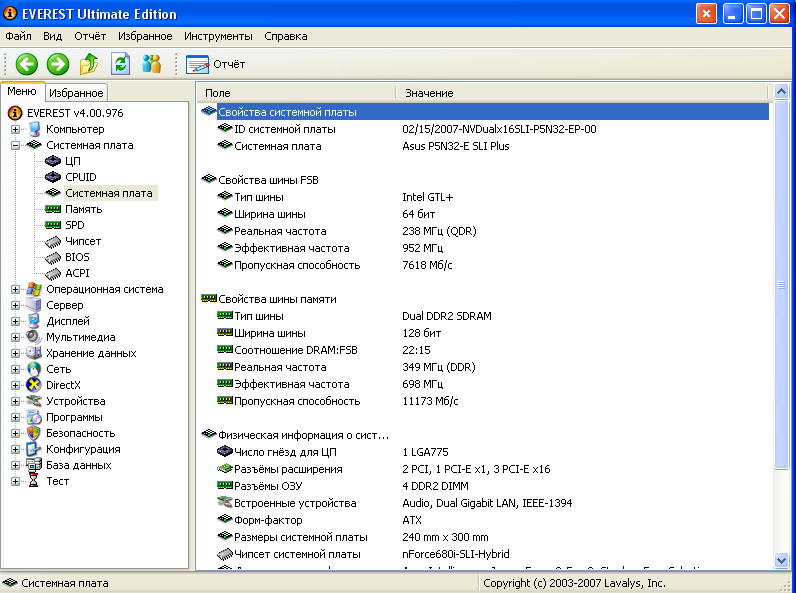Click the База данных icon in tree

point(34,465)
